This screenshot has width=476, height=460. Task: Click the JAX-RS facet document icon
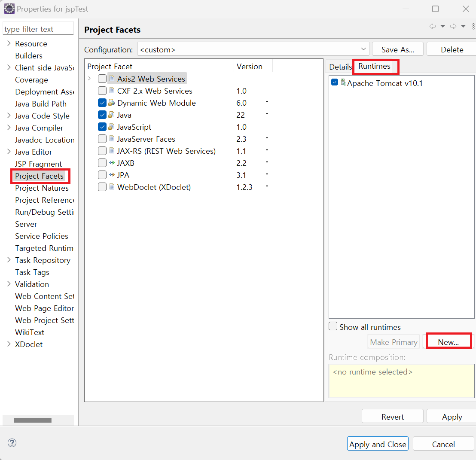coord(112,150)
